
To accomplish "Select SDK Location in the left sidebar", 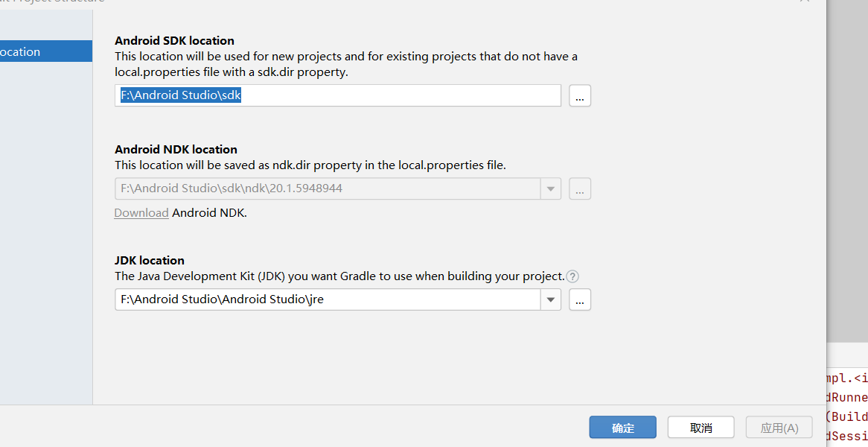I will [x=45, y=51].
